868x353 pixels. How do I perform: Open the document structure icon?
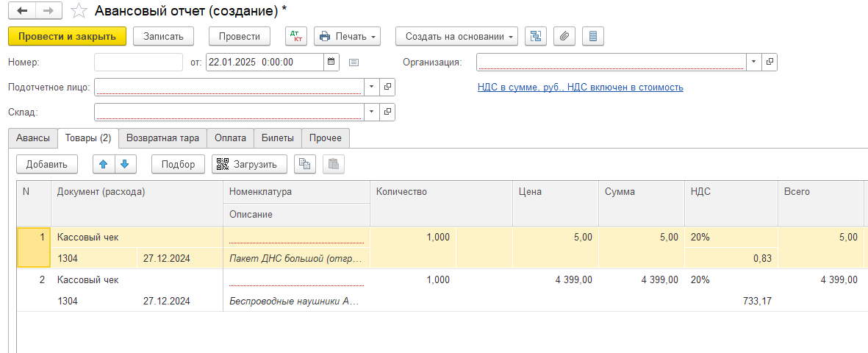click(x=536, y=36)
